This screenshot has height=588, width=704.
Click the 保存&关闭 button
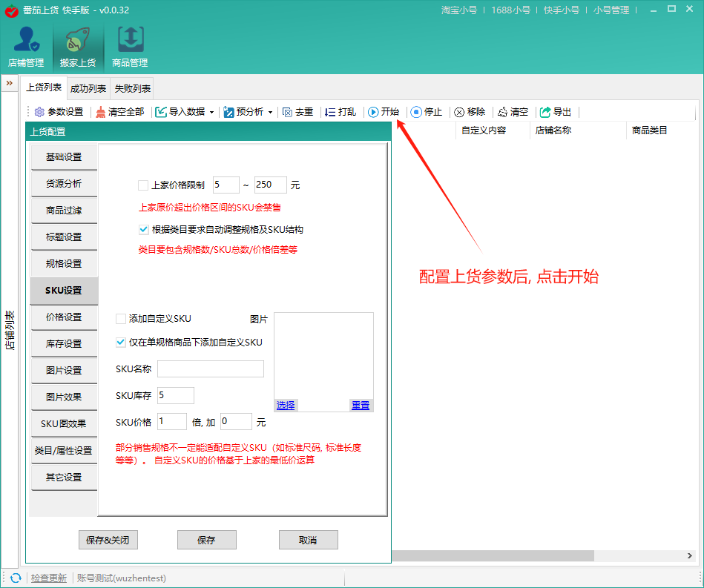[108, 540]
